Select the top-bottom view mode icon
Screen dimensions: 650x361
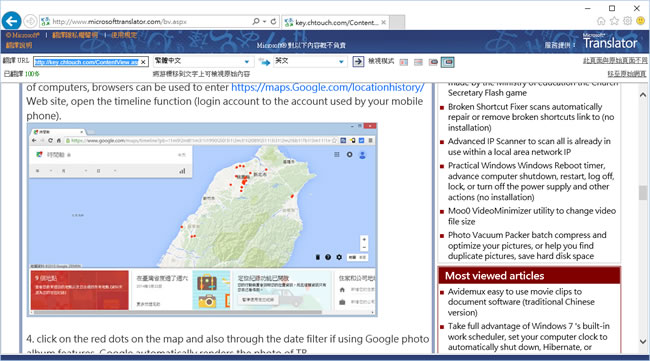(x=418, y=62)
